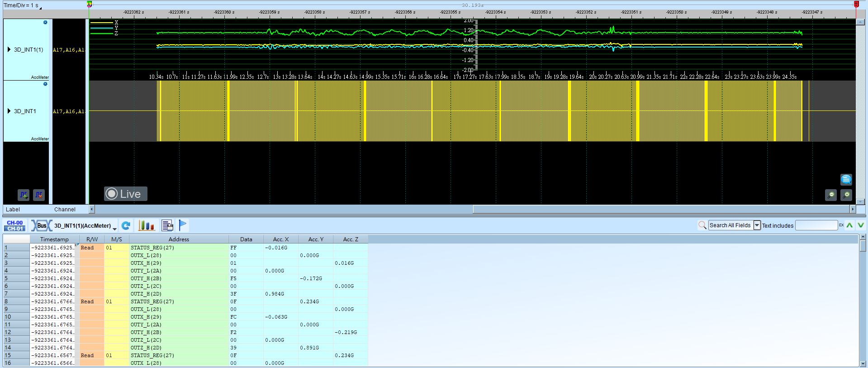Open the bar chart statistics icon
868x368 pixels.
click(147, 225)
